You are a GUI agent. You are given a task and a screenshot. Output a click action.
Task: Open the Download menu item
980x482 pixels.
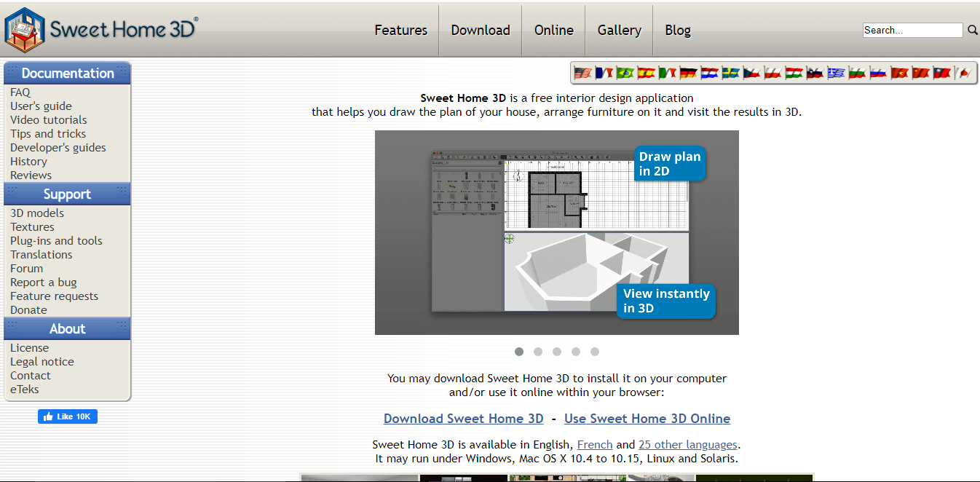tap(481, 30)
